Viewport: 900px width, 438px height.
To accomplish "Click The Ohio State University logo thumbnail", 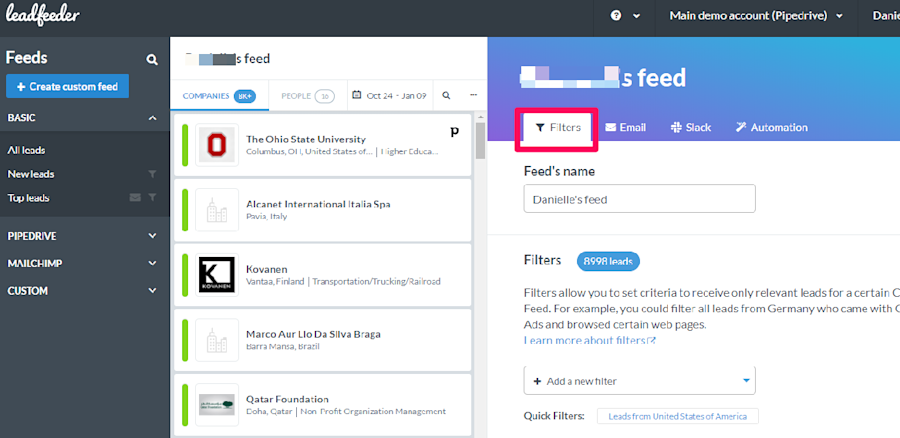I will 216,146.
